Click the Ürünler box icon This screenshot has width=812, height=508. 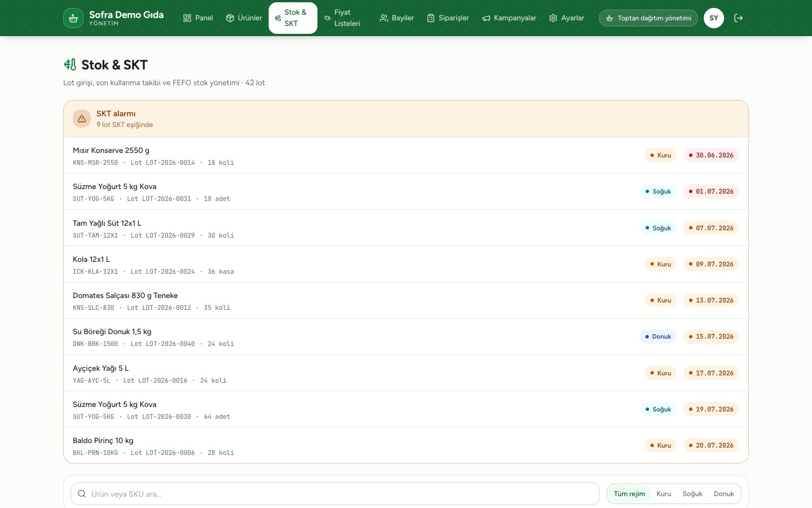point(230,18)
